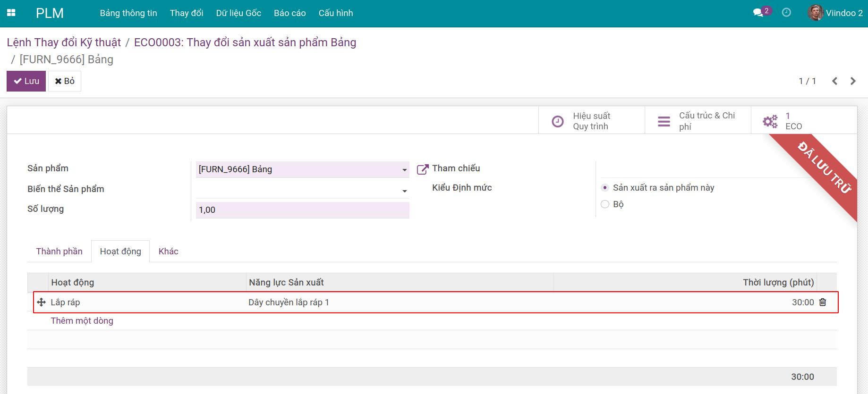Open external link for product field

(422, 169)
